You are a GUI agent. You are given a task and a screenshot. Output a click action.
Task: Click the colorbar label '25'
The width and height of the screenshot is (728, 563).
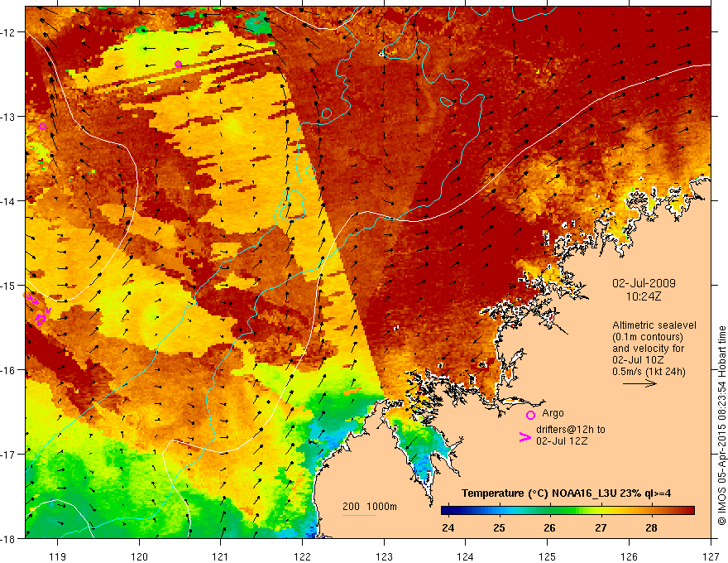point(499,527)
